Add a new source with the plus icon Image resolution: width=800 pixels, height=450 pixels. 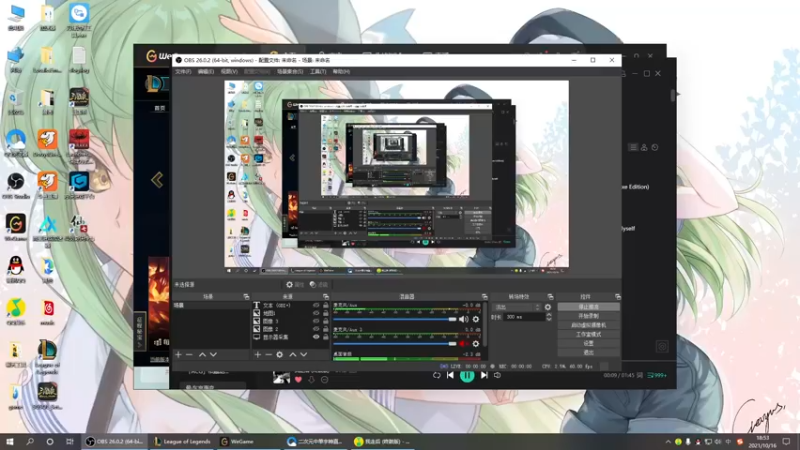pos(258,354)
